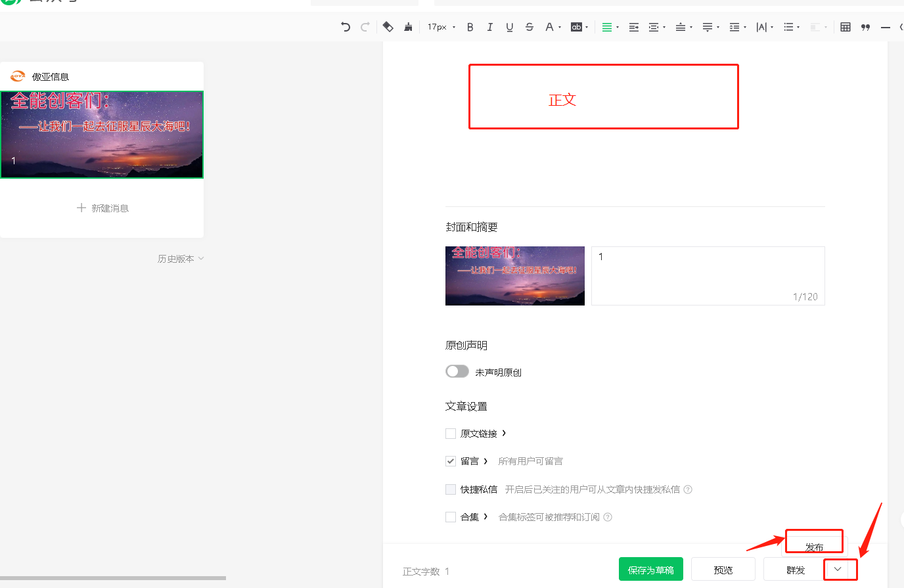Viewport: 904px width, 588px height.
Task: Click the undo arrow in toolbar
Action: coord(346,27)
